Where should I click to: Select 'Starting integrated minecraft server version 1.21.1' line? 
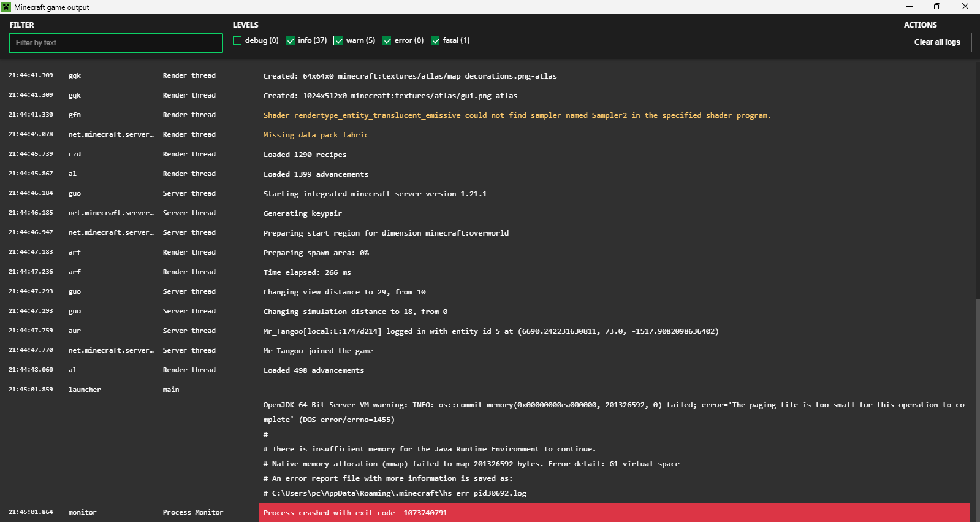coord(375,194)
